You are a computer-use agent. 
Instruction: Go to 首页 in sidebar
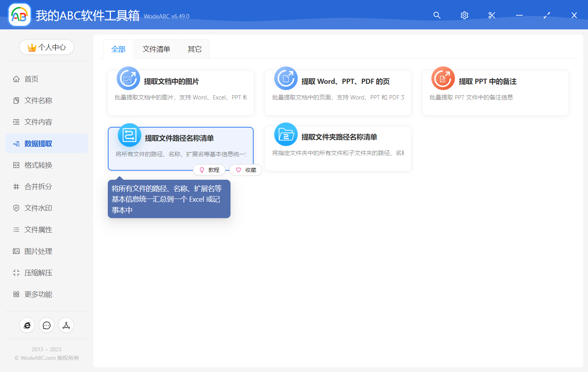tap(31, 79)
